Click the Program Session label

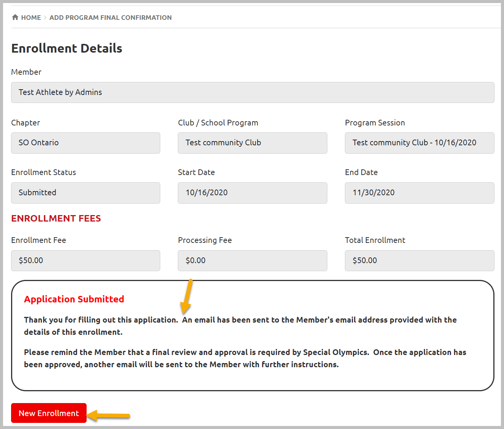tap(375, 123)
